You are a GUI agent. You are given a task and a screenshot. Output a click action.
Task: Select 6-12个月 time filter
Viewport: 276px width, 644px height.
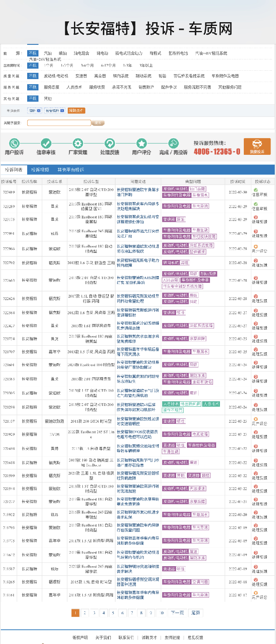pyautogui.click(x=108, y=65)
